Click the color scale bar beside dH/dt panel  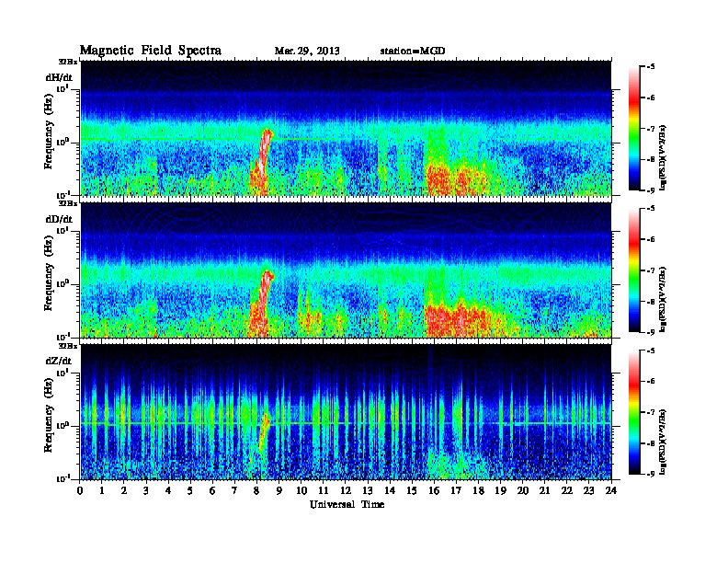point(634,129)
